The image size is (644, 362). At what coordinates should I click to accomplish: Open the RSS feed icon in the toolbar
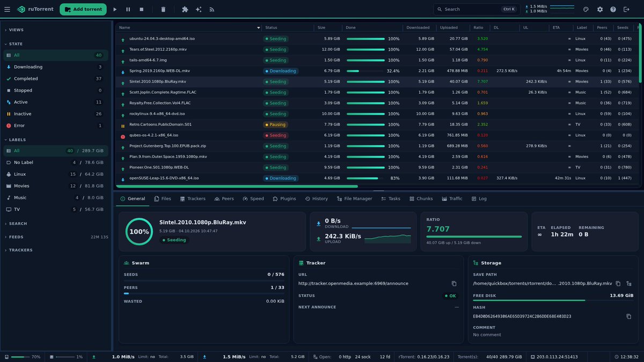[212, 9]
